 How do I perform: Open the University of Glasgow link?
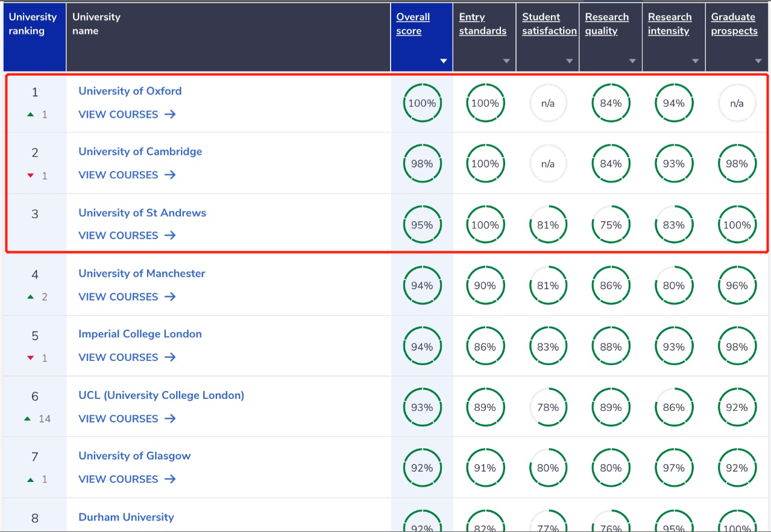[x=134, y=455]
